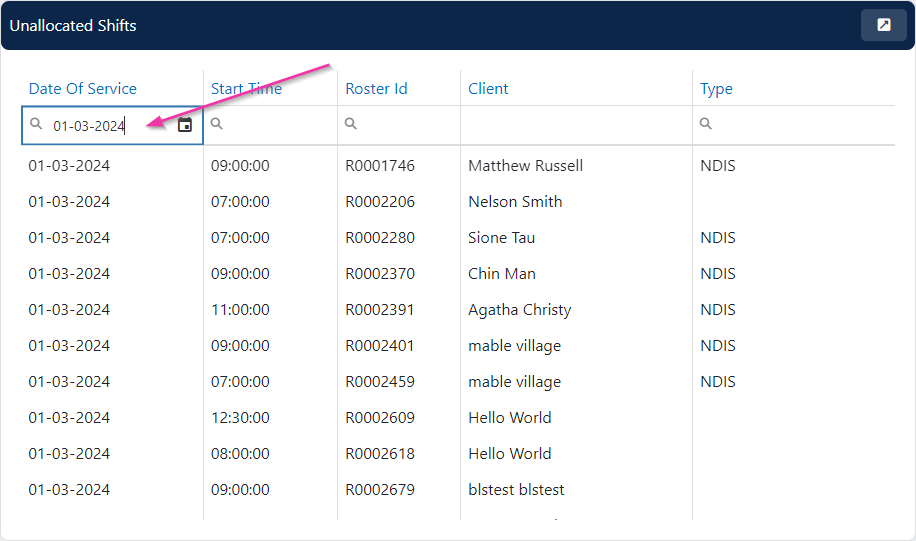Click Hello World in row R0002618
The image size is (916, 541).
pos(509,454)
